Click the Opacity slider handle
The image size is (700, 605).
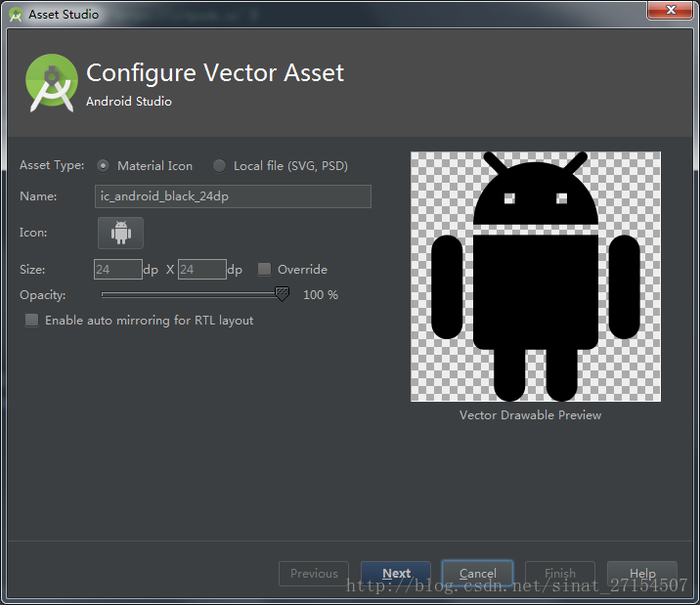tap(283, 294)
